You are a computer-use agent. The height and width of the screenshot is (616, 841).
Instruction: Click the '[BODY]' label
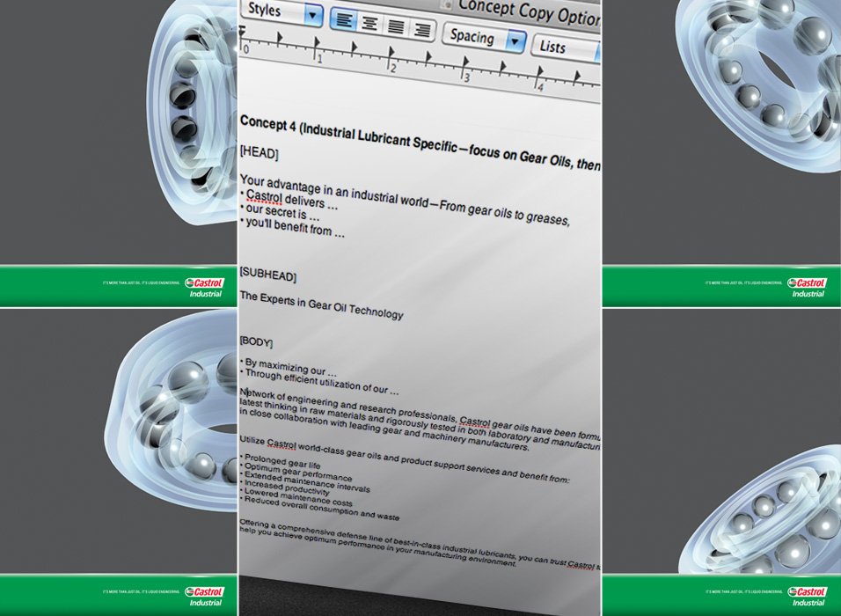point(256,341)
